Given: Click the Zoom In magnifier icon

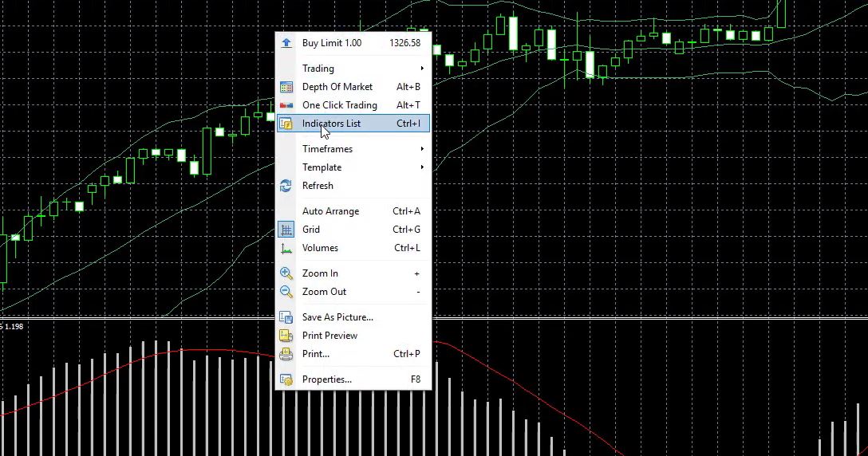Looking at the screenshot, I should point(286,273).
